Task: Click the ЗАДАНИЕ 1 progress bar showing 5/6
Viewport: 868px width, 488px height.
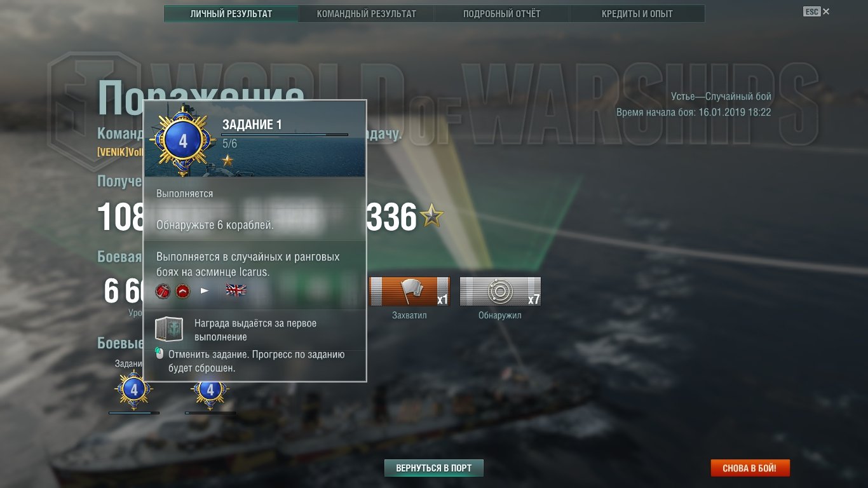Action: click(285, 135)
